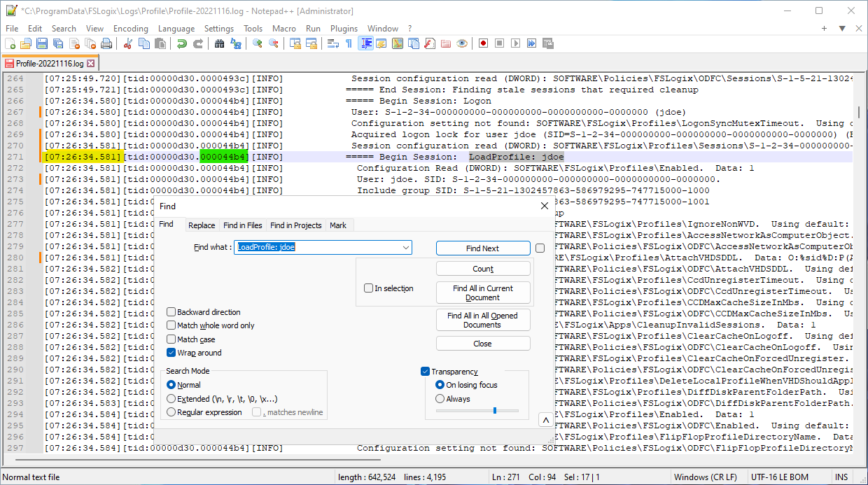Switch to the Mark tab
Image resolution: width=868 pixels, height=485 pixels.
coord(338,225)
